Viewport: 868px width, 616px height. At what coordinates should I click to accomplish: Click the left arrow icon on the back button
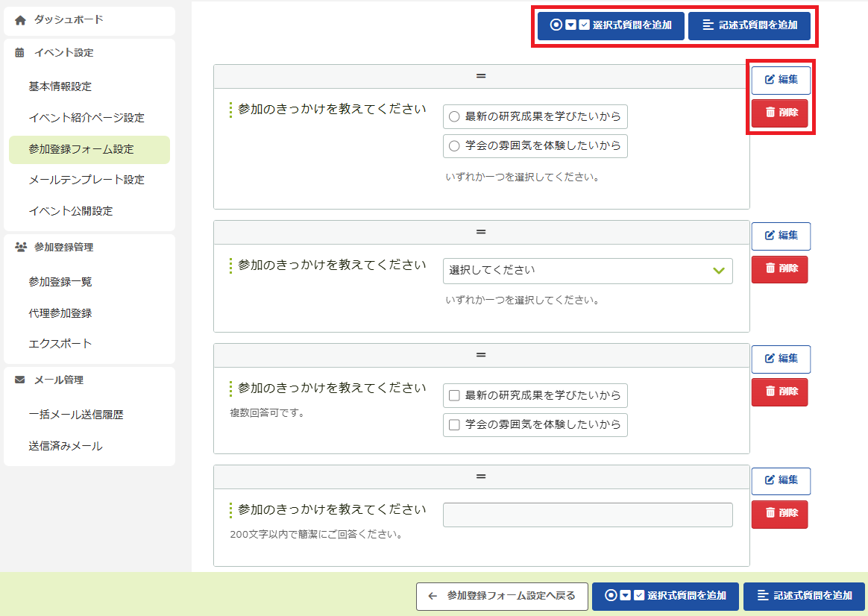[433, 596]
